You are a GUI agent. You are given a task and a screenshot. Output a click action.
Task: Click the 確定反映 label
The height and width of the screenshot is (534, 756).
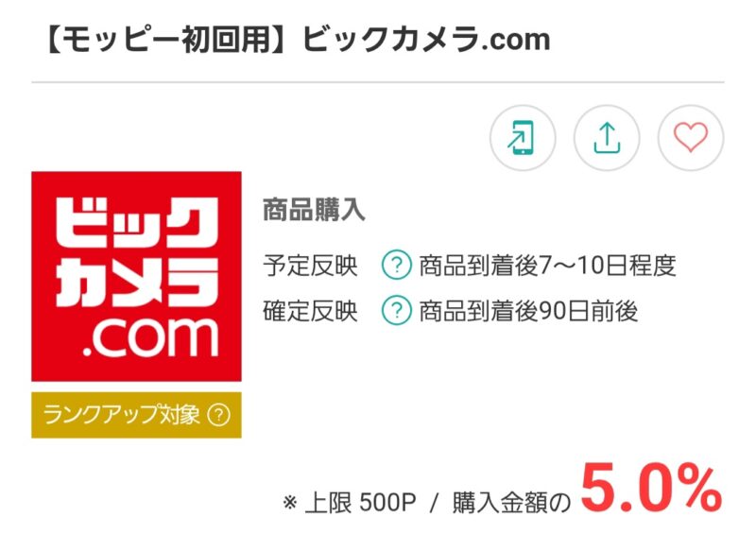click(x=310, y=311)
